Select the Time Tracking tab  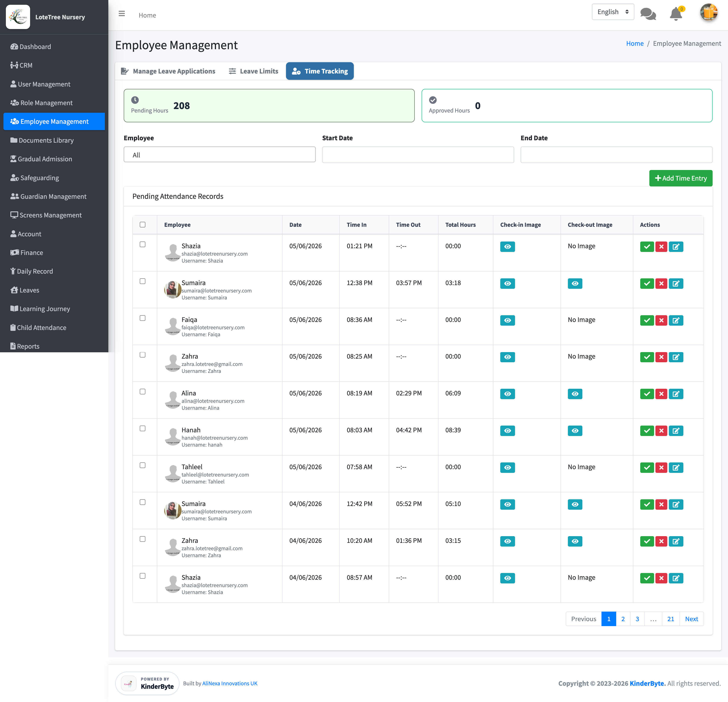point(319,71)
